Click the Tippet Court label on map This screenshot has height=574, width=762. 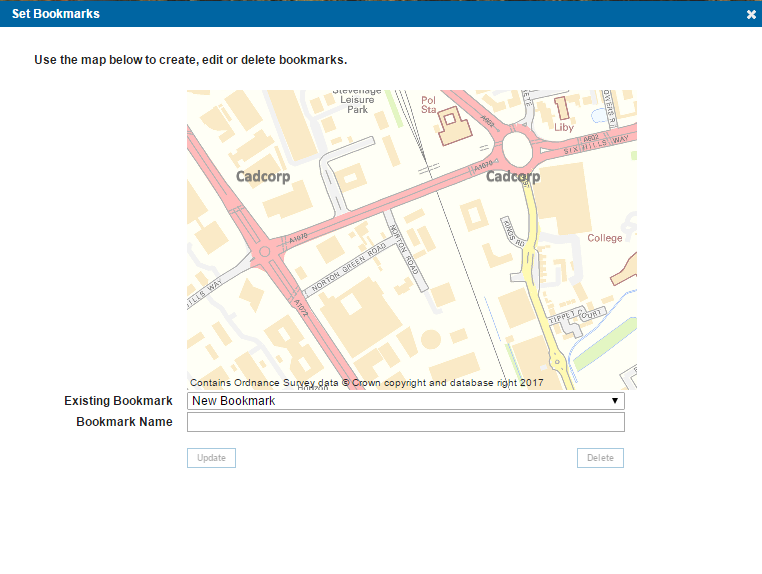(x=577, y=314)
